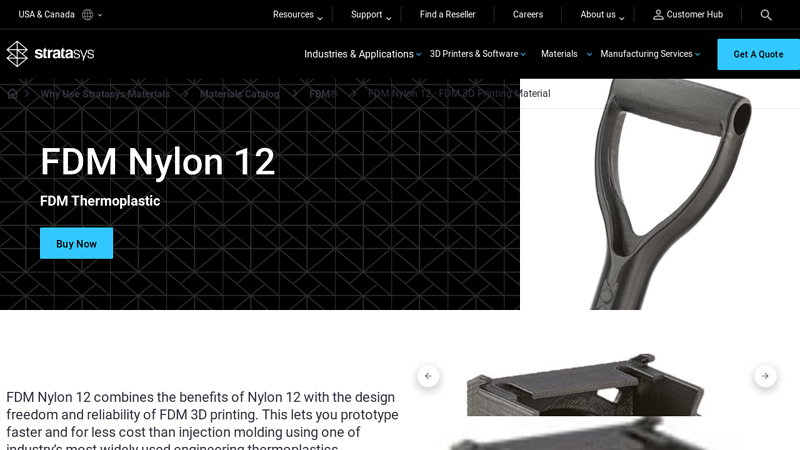Image resolution: width=800 pixels, height=450 pixels.
Task: Click the Buy Now button
Action: click(77, 243)
